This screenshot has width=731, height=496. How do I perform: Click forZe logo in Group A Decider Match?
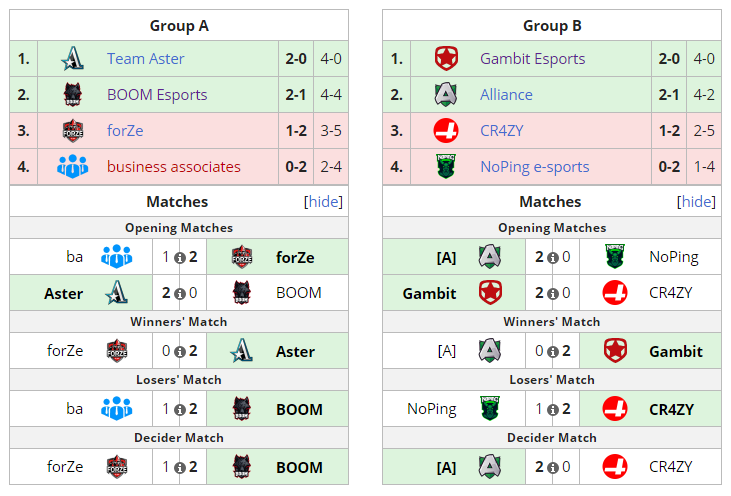point(116,467)
